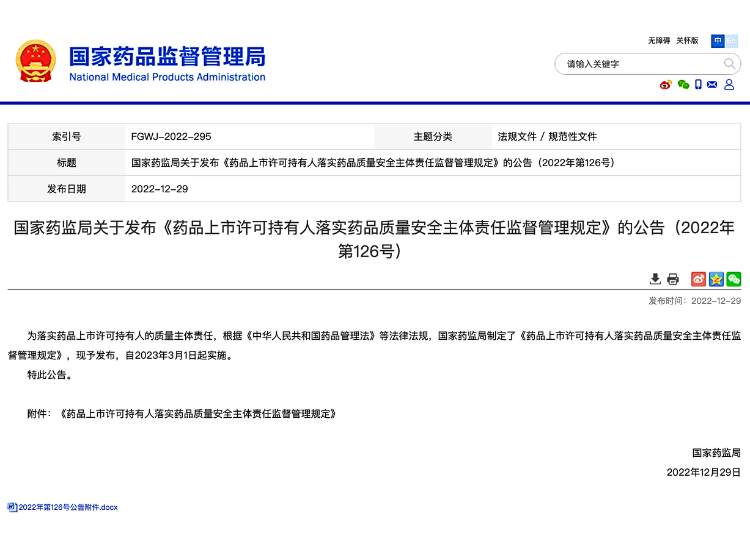Click the National Medical Products Administration text

point(167,77)
